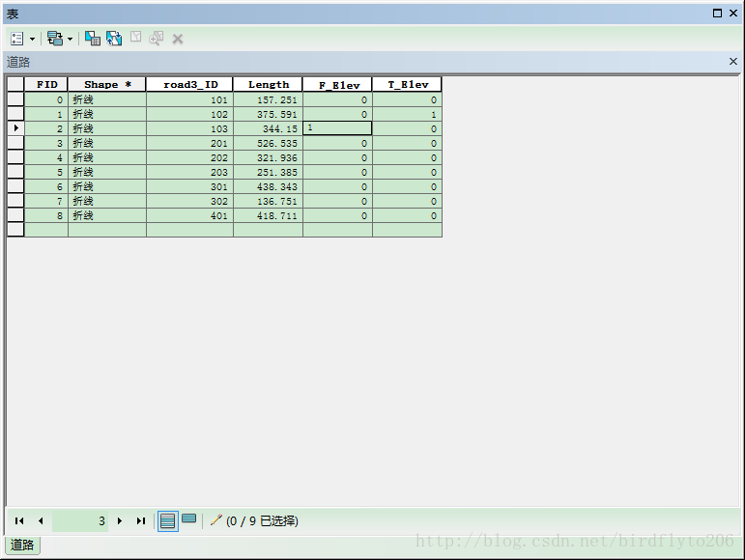
Task: Click T_Elev cell with value 1
Action: click(x=407, y=114)
